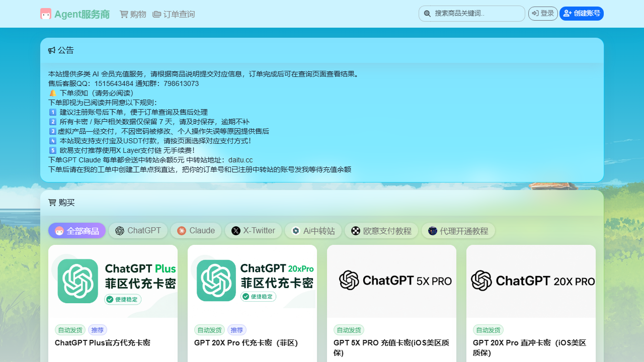This screenshot has height=362, width=644.
Task: Switch to the Ai中转站 category tab
Action: pyautogui.click(x=313, y=231)
